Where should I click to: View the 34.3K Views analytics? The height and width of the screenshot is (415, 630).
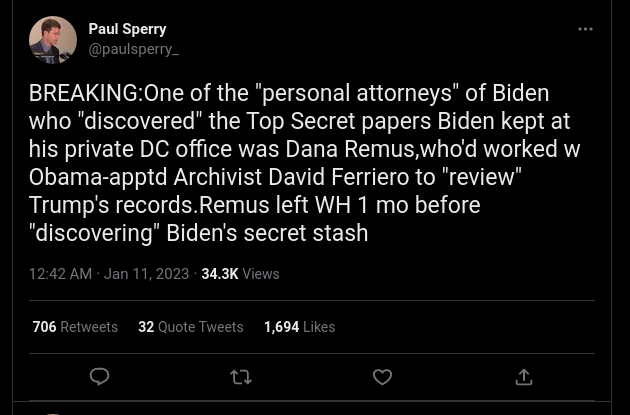pos(240,274)
